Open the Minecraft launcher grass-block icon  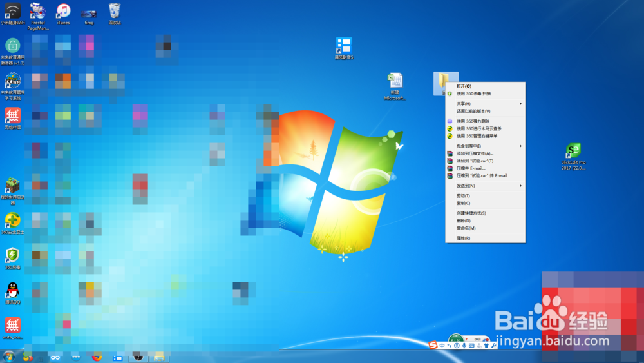click(12, 191)
